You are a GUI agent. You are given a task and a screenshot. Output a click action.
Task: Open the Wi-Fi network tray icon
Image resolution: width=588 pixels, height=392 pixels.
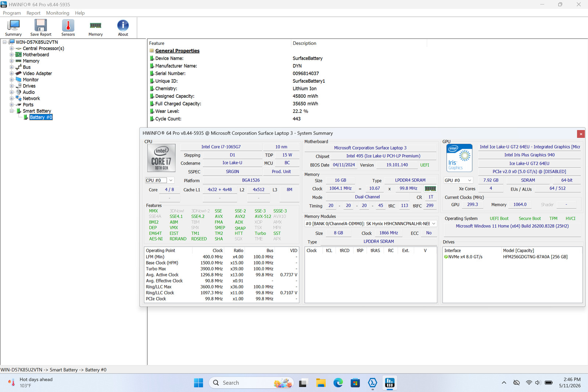529,383
